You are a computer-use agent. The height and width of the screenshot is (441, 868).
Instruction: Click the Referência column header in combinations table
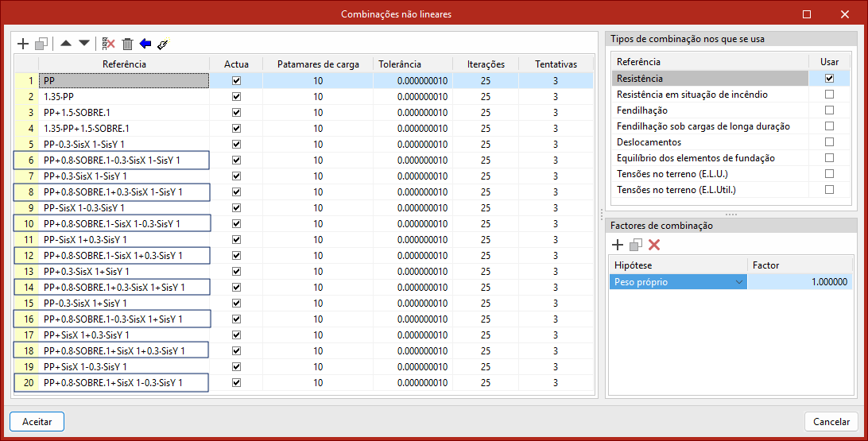(x=124, y=64)
